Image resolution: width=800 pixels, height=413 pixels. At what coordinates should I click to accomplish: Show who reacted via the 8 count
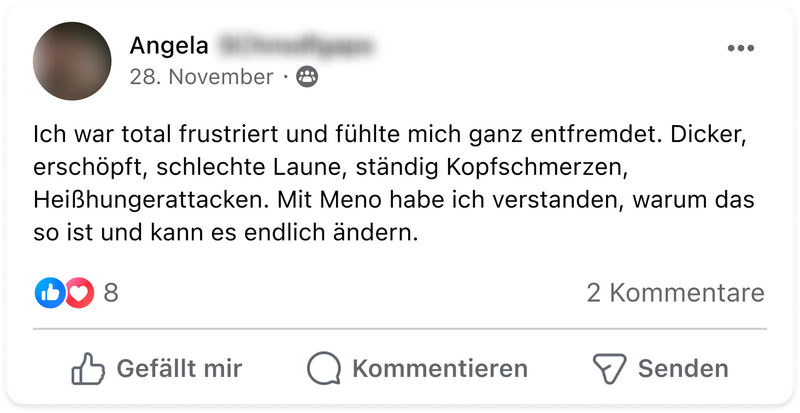pos(111,293)
